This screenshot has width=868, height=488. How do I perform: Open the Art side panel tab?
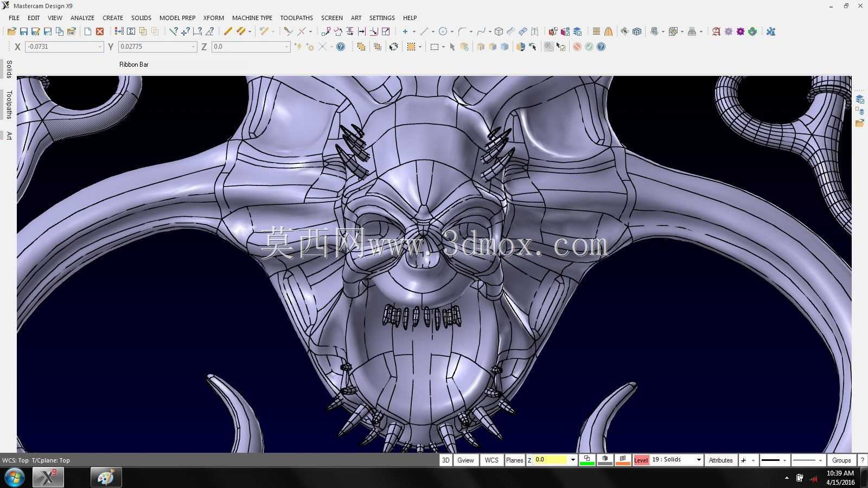[9, 136]
